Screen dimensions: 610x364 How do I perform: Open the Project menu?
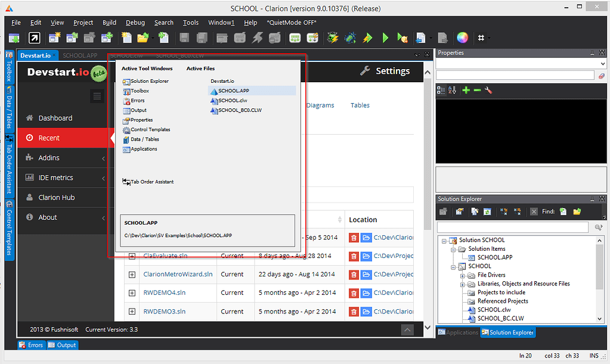click(83, 22)
